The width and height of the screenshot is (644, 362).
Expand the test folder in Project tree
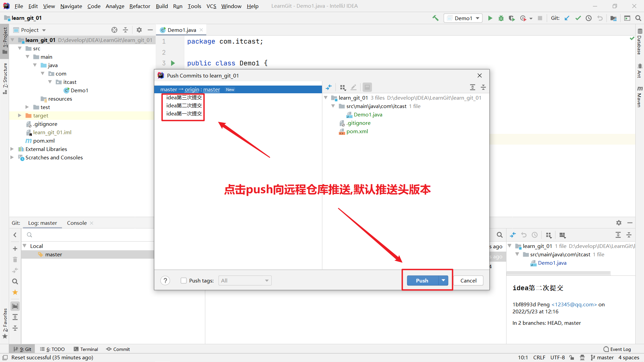click(27, 107)
